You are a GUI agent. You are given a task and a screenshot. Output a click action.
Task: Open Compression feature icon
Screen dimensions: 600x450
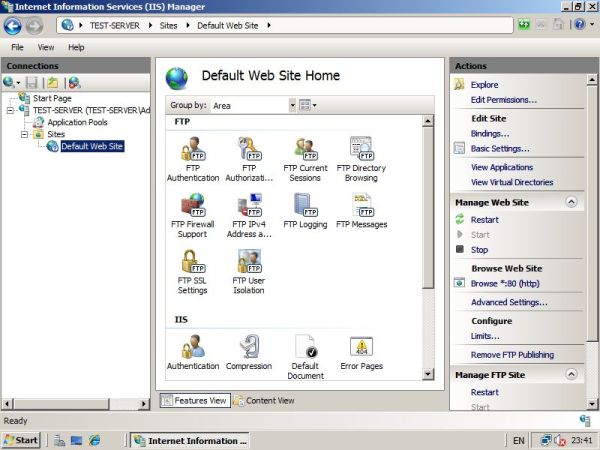click(249, 352)
